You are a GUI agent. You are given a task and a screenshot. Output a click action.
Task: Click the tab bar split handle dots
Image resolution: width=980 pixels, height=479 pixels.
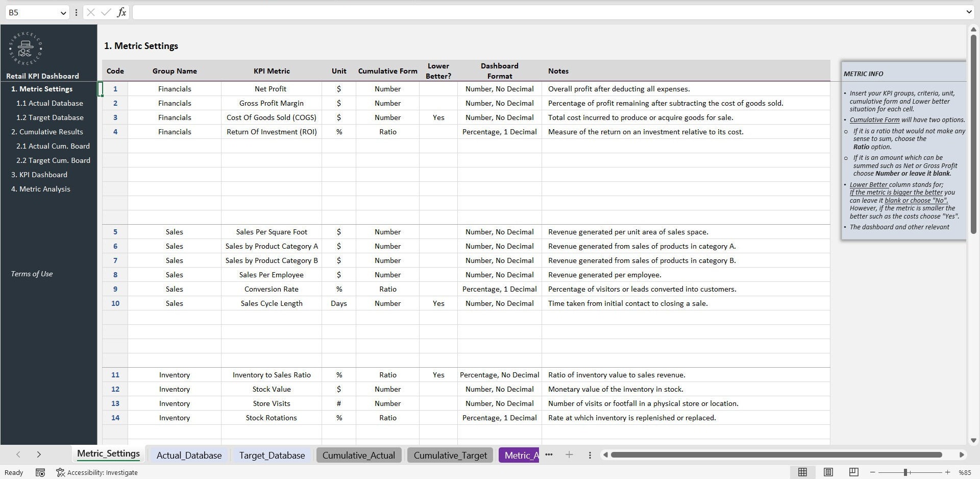click(590, 454)
